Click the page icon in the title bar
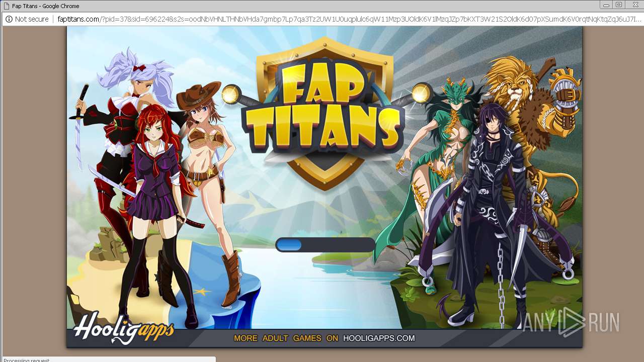Viewport: 644px width, 362px height. [x=6, y=6]
